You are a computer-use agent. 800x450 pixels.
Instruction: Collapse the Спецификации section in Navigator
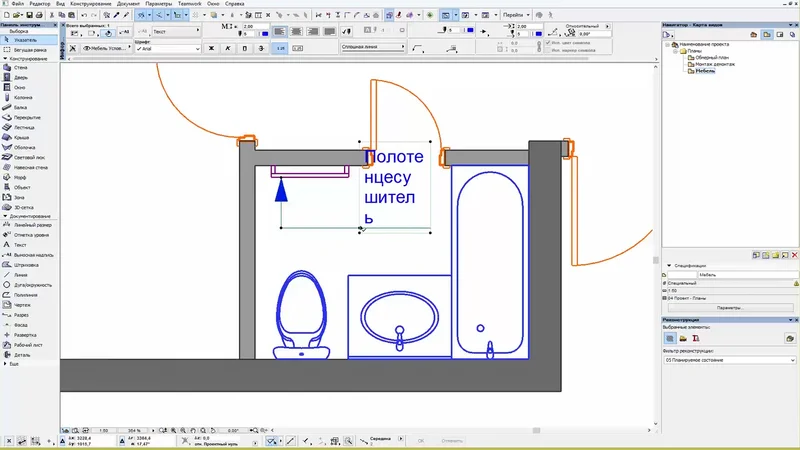coord(669,265)
